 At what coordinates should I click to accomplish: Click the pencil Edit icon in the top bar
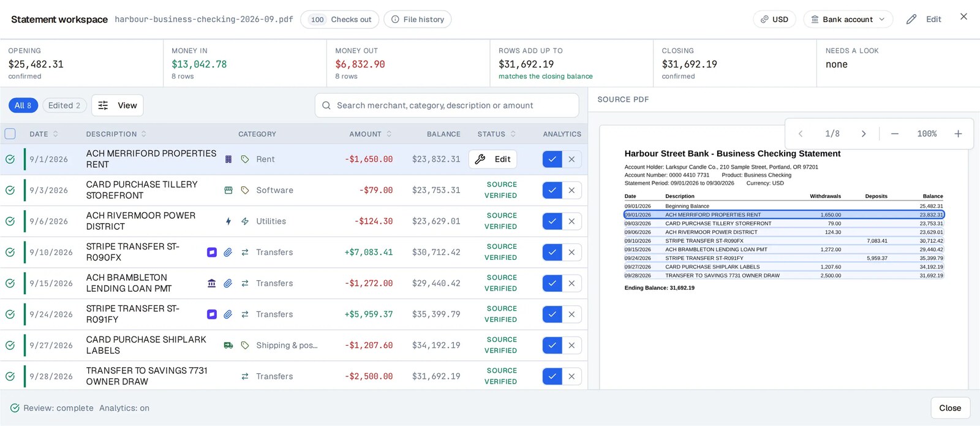911,20
